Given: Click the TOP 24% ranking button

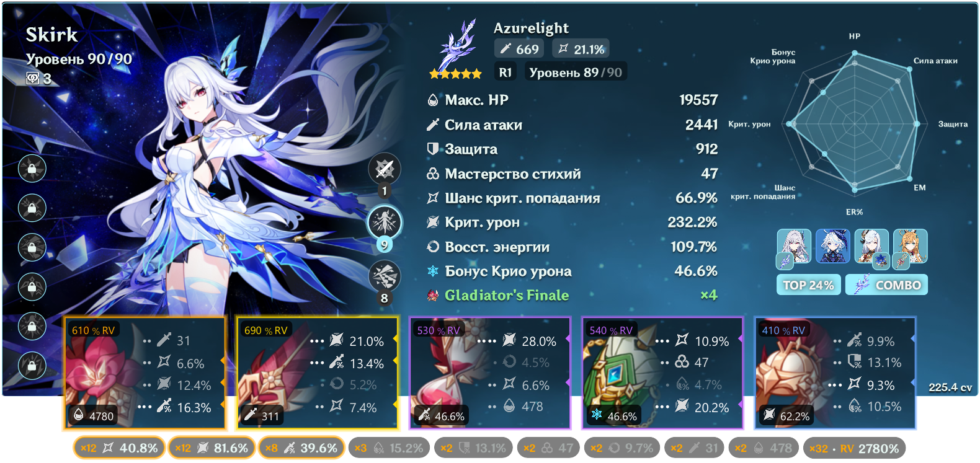Looking at the screenshot, I should pos(809,284).
